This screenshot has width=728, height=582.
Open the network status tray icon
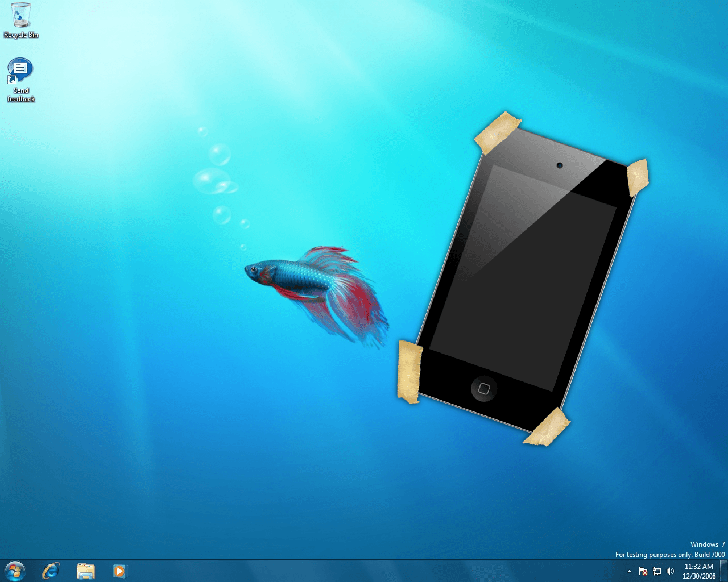tap(657, 571)
